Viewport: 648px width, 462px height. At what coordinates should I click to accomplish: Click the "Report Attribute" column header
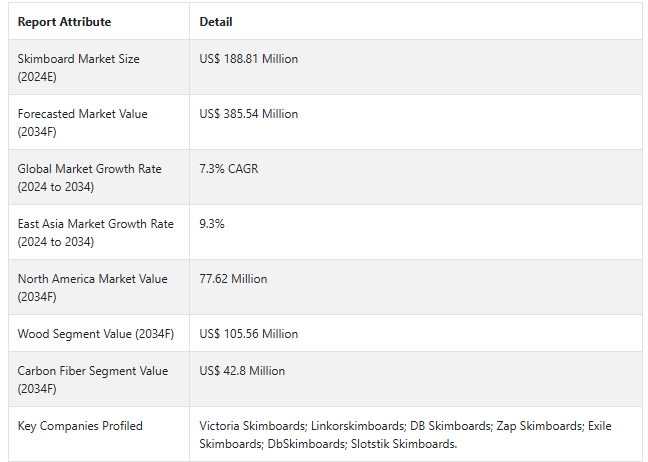64,22
